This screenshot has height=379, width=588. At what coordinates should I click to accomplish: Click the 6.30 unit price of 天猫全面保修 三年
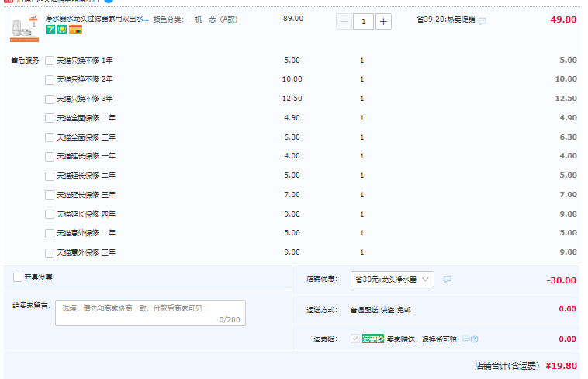tap(292, 137)
